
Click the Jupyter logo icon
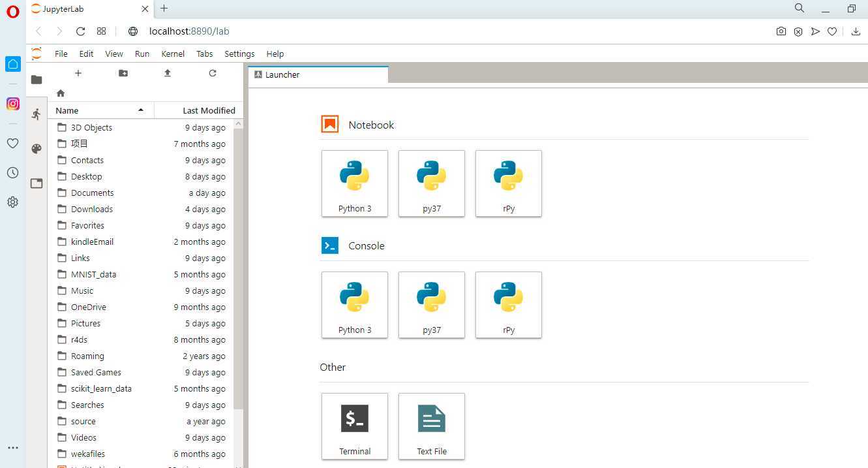click(37, 54)
